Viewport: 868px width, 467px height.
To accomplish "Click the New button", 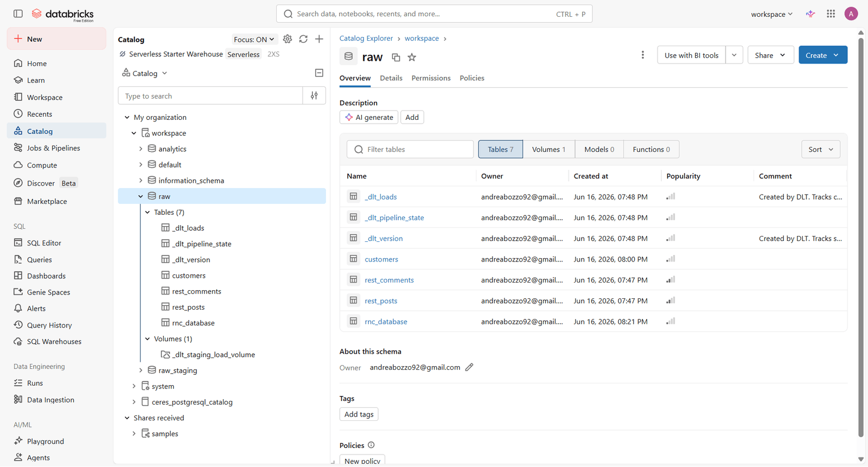I will pyautogui.click(x=56, y=39).
